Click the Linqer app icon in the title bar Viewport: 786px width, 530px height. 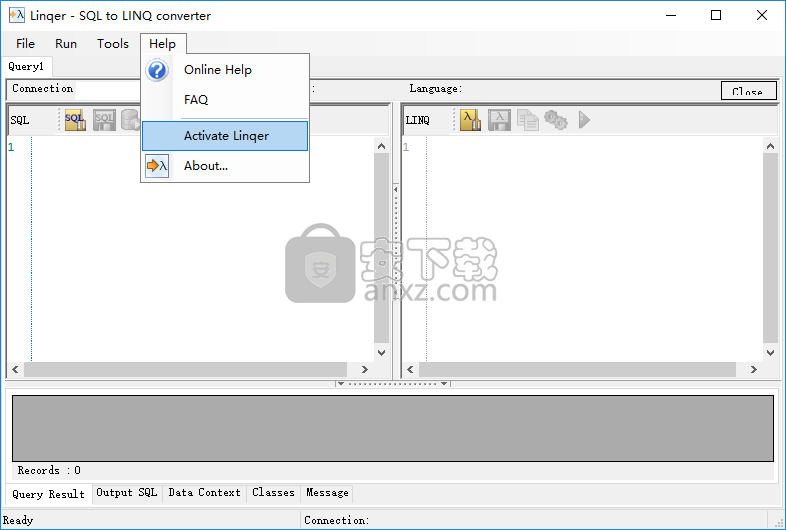tap(17, 15)
